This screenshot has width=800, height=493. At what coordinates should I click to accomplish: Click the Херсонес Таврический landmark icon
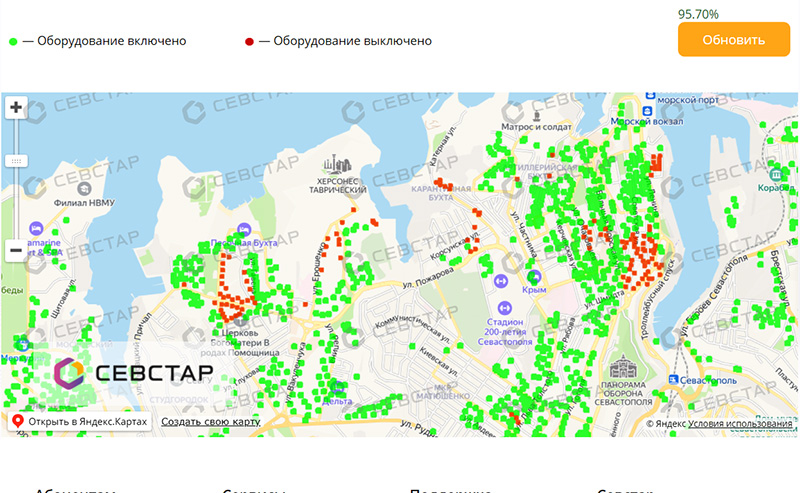click(337, 164)
